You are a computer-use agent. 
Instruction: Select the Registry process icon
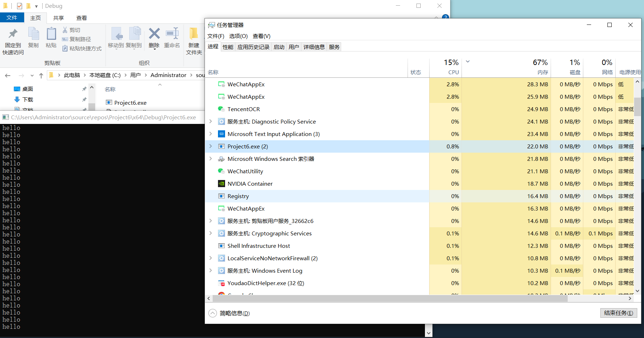click(221, 196)
